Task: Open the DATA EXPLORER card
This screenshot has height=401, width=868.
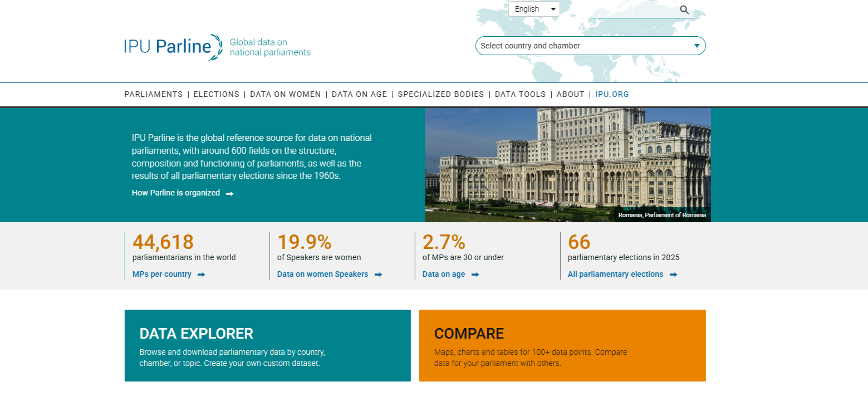Action: click(267, 345)
